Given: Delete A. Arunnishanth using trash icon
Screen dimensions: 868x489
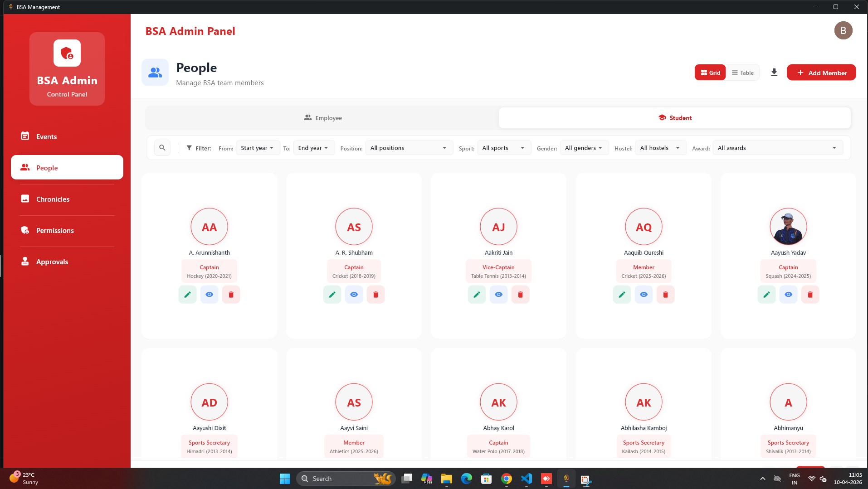Looking at the screenshot, I should 231,295.
